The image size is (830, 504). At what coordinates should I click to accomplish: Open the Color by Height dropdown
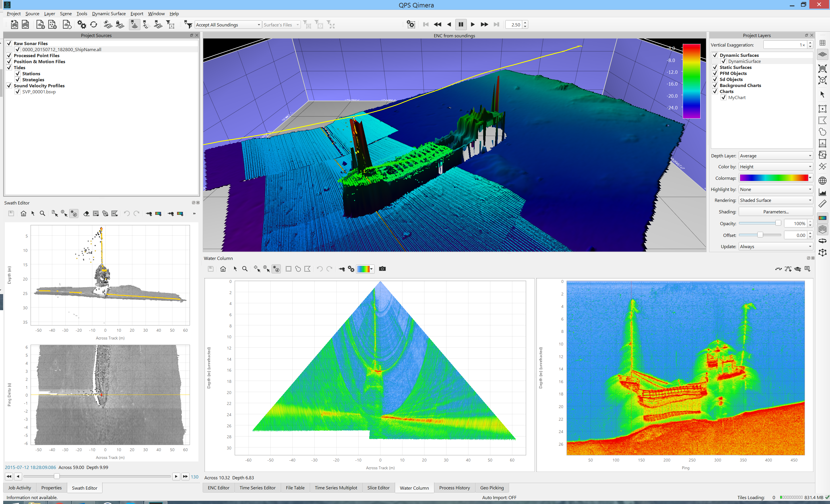tap(775, 167)
